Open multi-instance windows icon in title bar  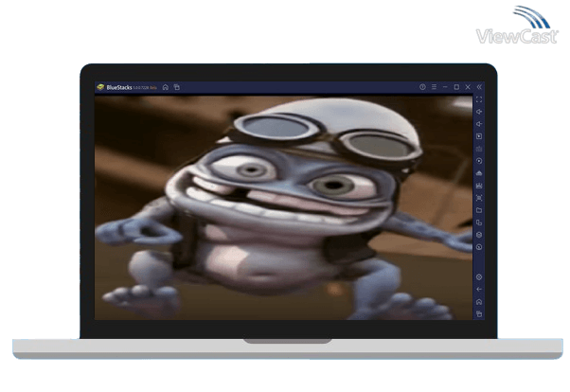click(x=177, y=87)
